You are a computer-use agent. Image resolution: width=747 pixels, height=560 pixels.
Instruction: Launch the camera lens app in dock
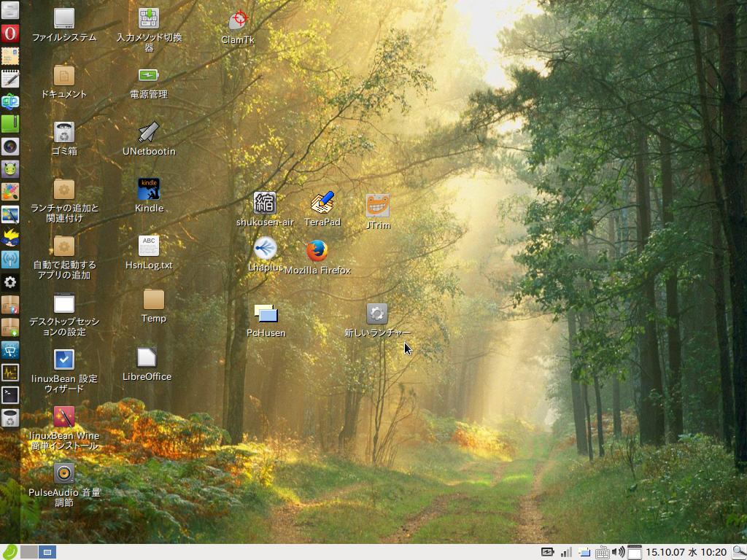point(10,146)
